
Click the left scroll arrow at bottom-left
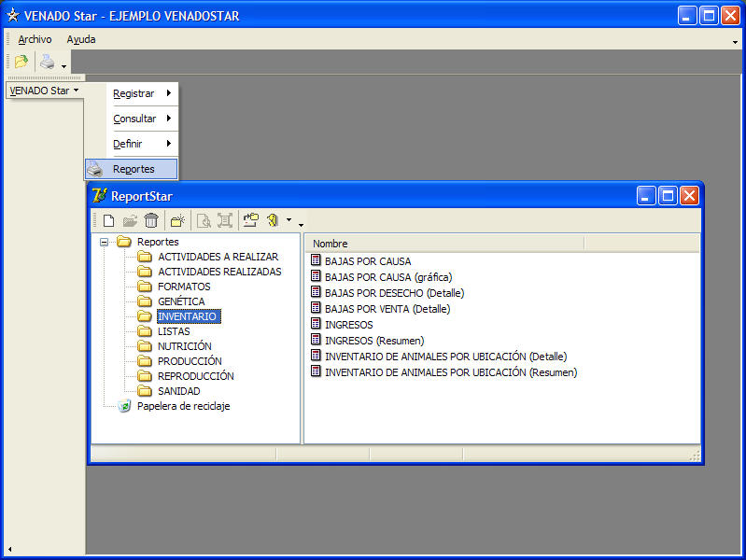tap(9, 549)
